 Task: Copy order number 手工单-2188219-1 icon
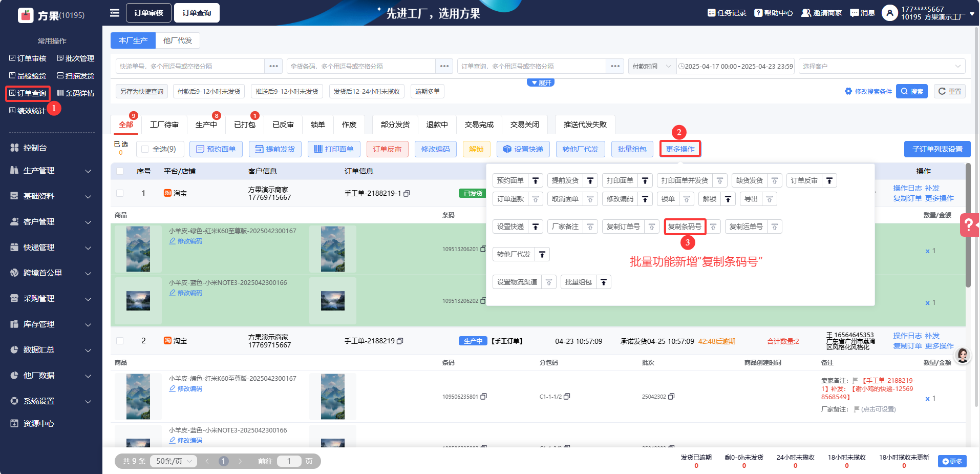(407, 194)
